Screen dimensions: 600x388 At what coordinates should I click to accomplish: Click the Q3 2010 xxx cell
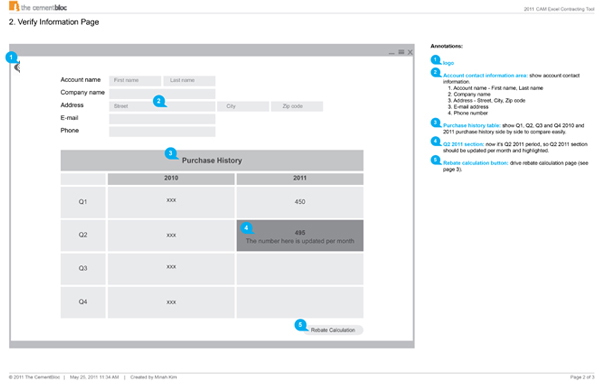pyautogui.click(x=171, y=269)
